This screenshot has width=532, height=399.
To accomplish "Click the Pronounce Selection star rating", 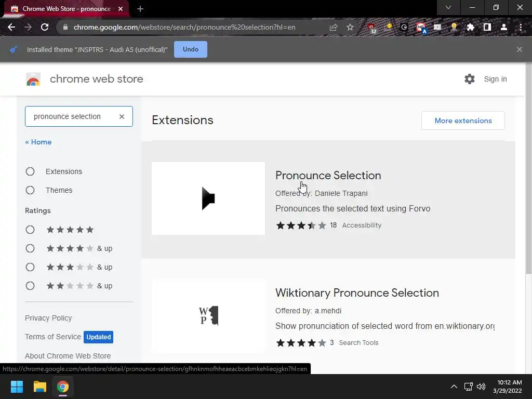I will pyautogui.click(x=301, y=225).
